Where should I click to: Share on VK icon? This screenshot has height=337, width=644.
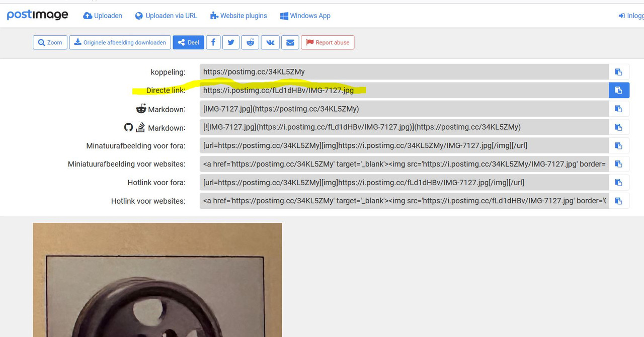[270, 42]
